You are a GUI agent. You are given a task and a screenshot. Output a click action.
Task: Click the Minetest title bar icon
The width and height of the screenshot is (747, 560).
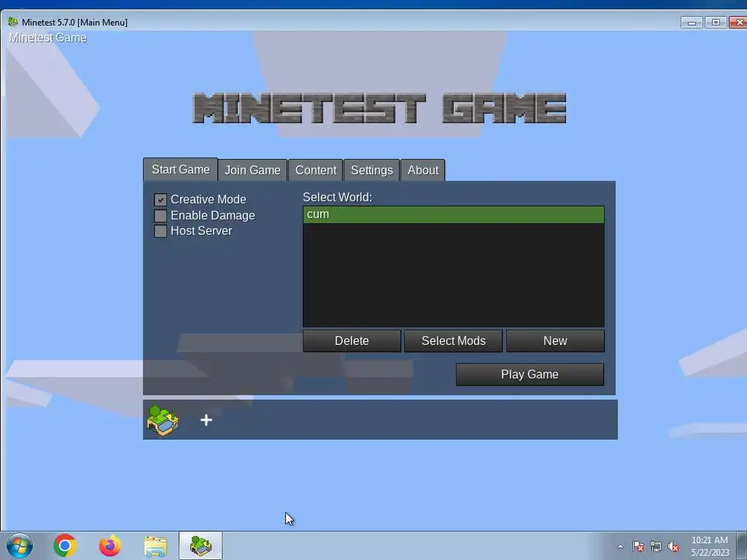pos(13,22)
